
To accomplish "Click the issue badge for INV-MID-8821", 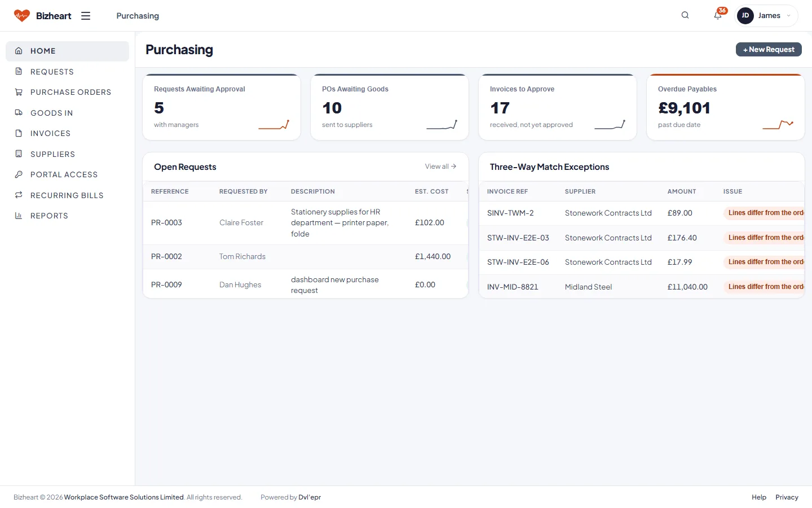I will [x=764, y=287].
